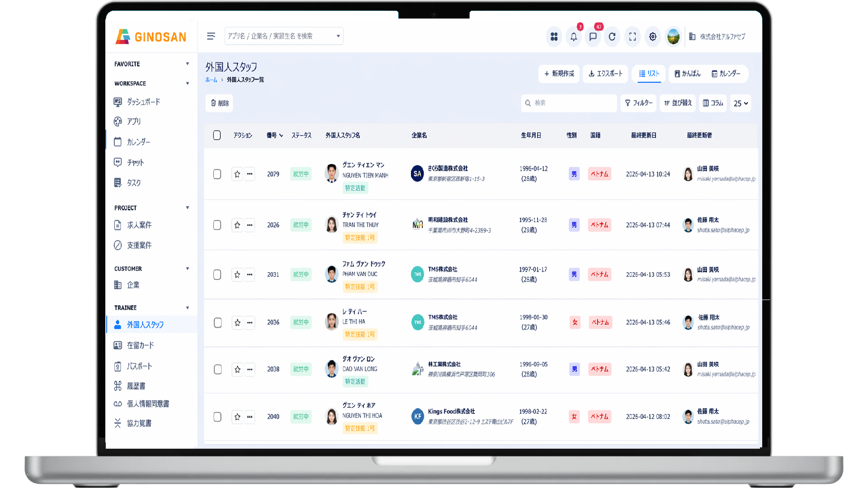
Task: Open the search dropdown arrow in the top search bar
Action: click(x=337, y=36)
